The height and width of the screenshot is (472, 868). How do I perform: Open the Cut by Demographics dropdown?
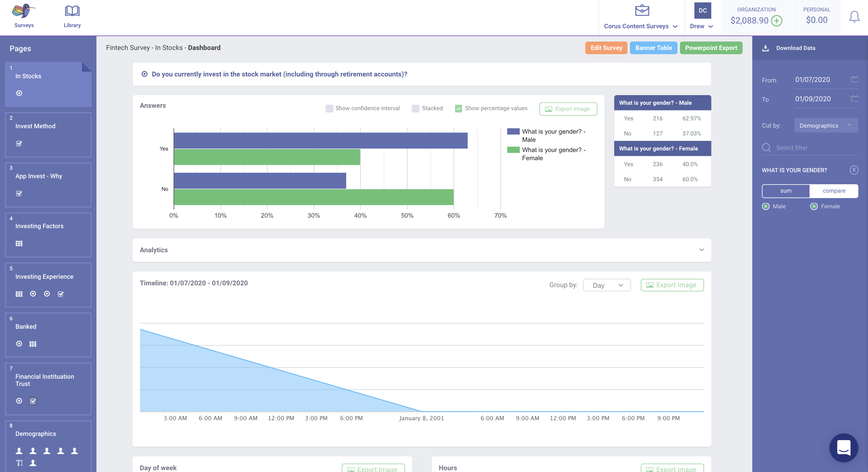tap(826, 126)
